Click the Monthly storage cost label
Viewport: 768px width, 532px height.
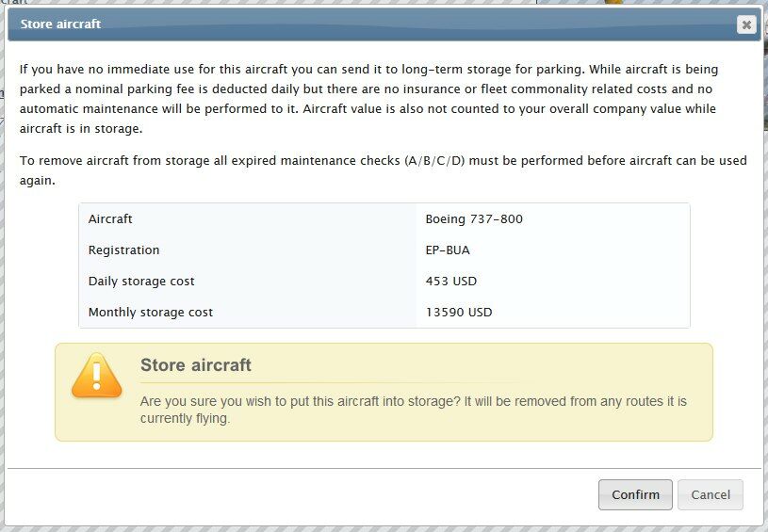151,312
